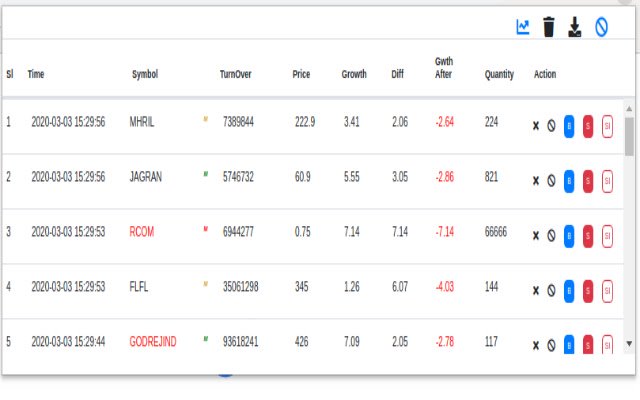This screenshot has height=400, width=640.
Task: Select the JAGRAN symbol cell
Action: tap(146, 177)
